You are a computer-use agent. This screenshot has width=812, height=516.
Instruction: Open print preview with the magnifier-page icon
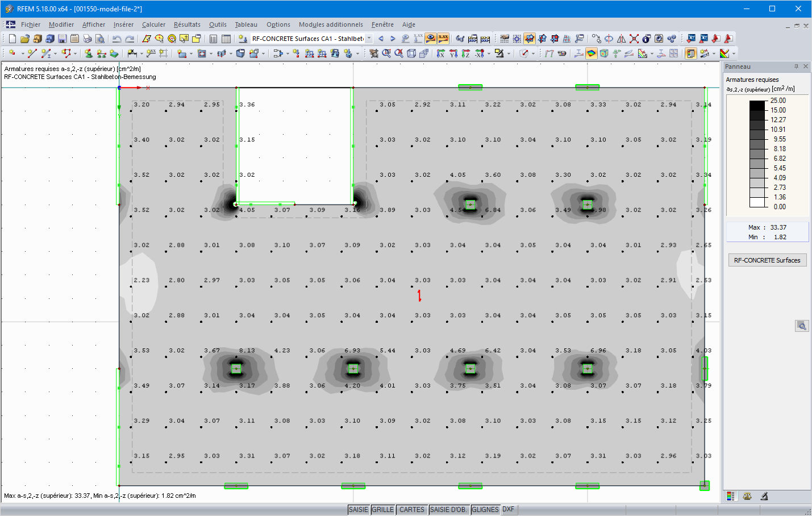(100, 39)
